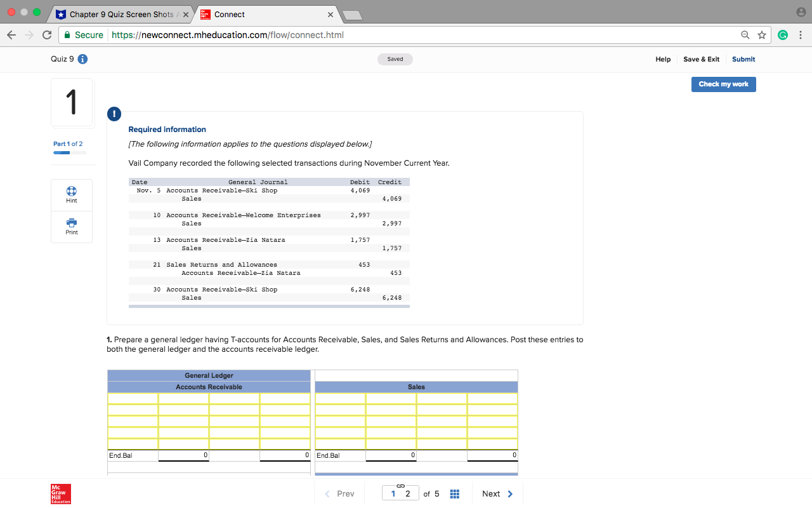The width and height of the screenshot is (812, 508).
Task: Click the page number input field
Action: [x=400, y=493]
